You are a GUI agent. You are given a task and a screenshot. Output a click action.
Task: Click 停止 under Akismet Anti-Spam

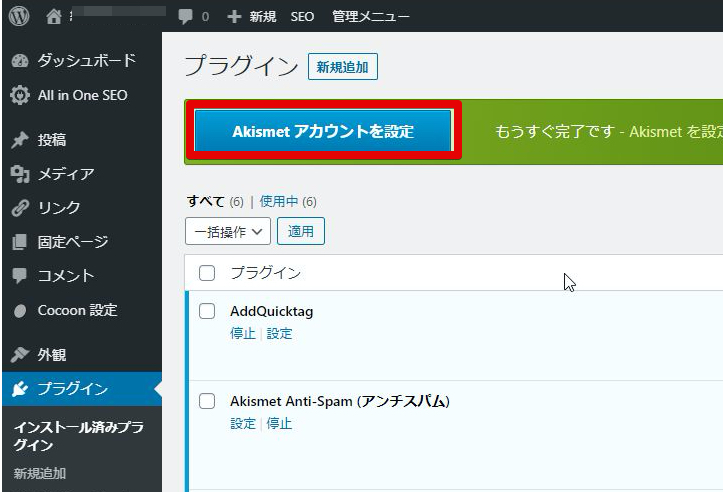tap(279, 423)
